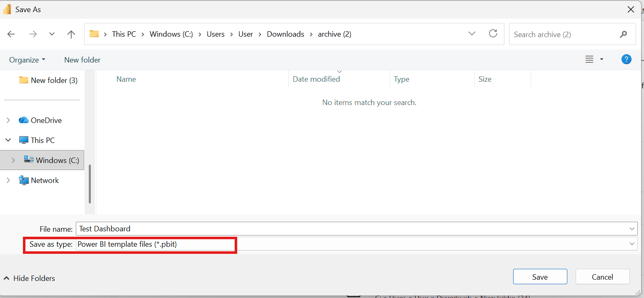Open the Organize menu
This screenshot has width=644, height=298.
click(x=27, y=60)
